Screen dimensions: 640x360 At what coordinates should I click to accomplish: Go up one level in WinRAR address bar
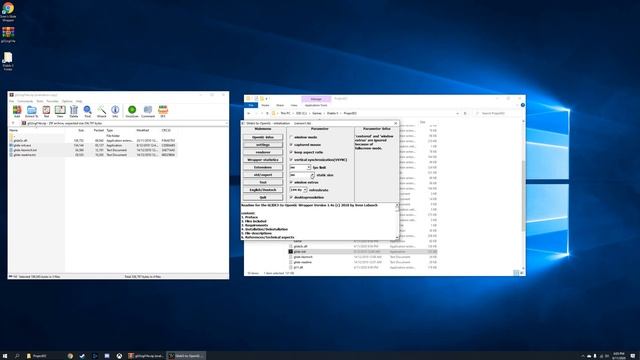pos(13,123)
